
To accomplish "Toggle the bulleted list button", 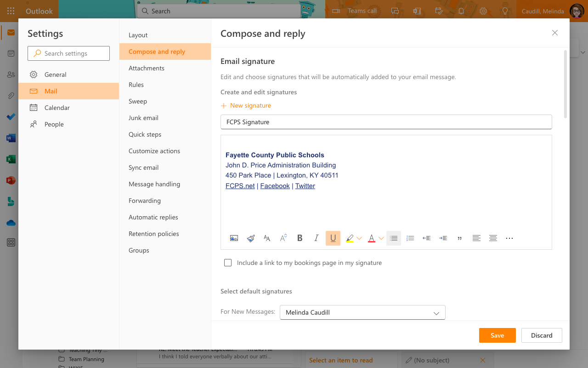I will click(394, 238).
